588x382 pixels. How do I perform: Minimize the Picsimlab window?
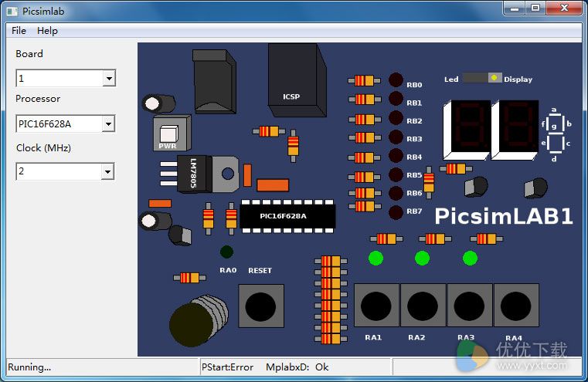point(515,8)
